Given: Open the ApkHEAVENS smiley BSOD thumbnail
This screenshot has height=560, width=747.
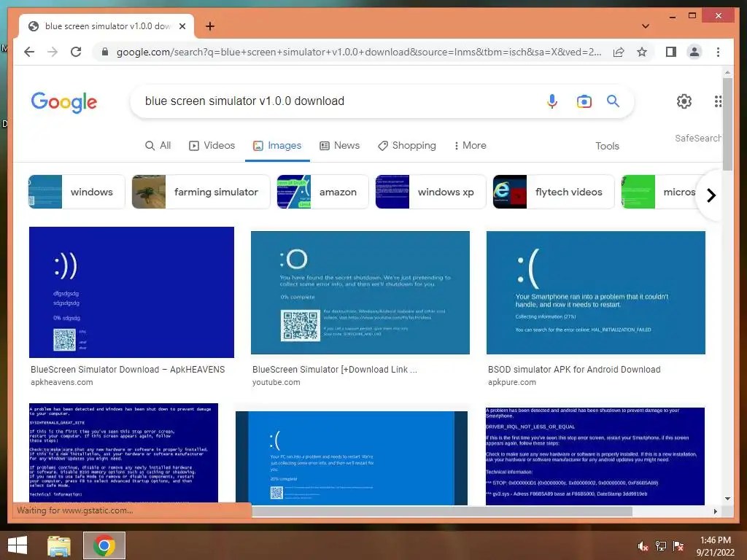Looking at the screenshot, I should pyautogui.click(x=131, y=292).
